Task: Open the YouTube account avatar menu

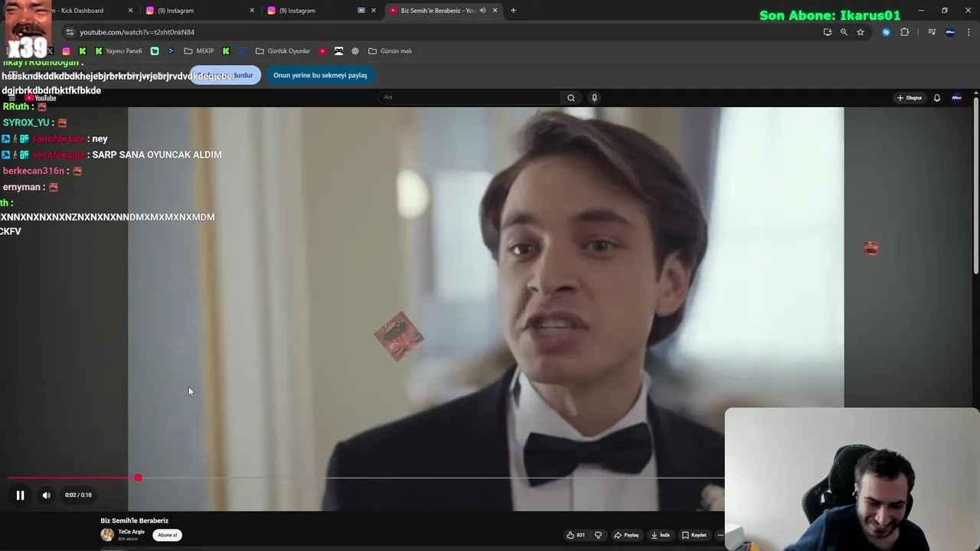Action: click(956, 98)
